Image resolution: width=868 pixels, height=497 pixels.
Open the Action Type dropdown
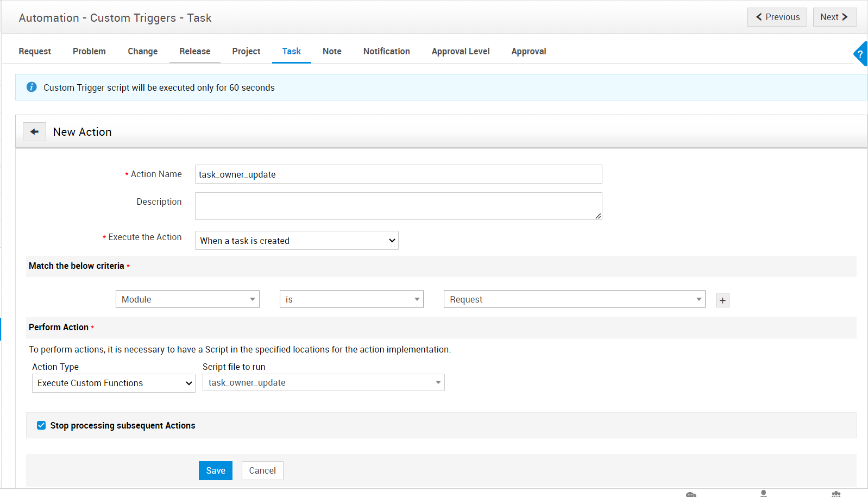pyautogui.click(x=114, y=383)
